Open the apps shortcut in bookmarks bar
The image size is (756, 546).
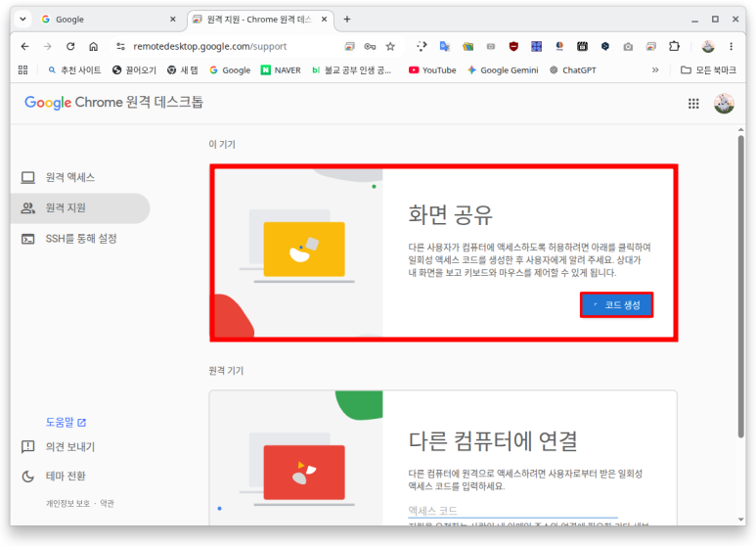pyautogui.click(x=22, y=69)
